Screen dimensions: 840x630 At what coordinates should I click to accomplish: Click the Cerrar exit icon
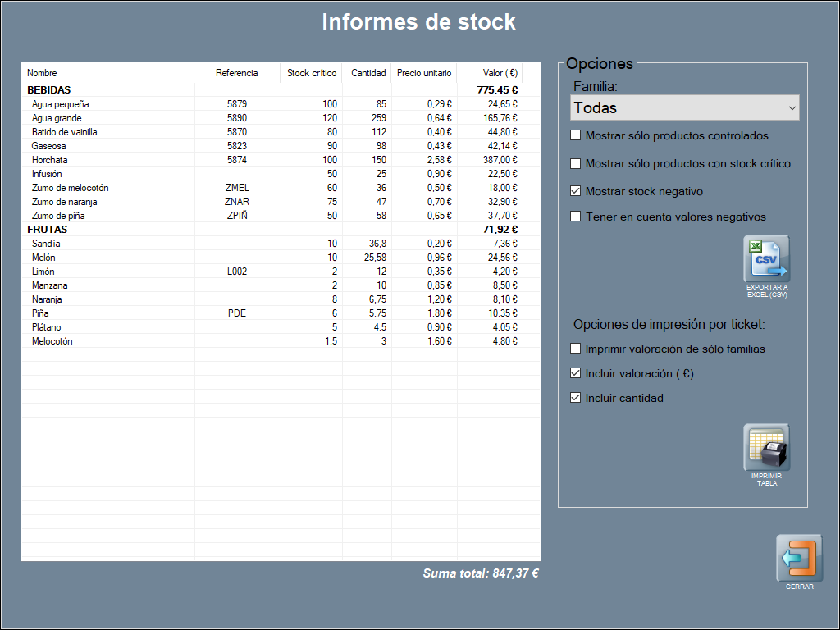pos(799,559)
